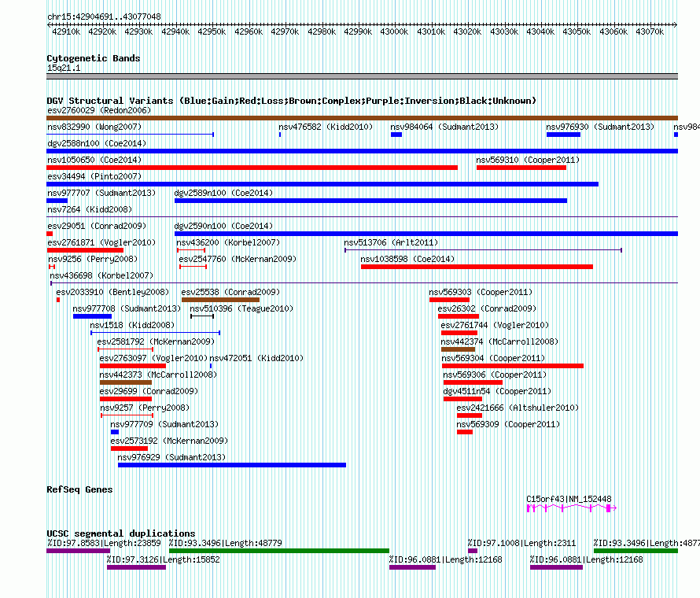The height and width of the screenshot is (598, 700).
Task: Click dgv2588n100 (Coe2014) label
Action: (x=97, y=143)
